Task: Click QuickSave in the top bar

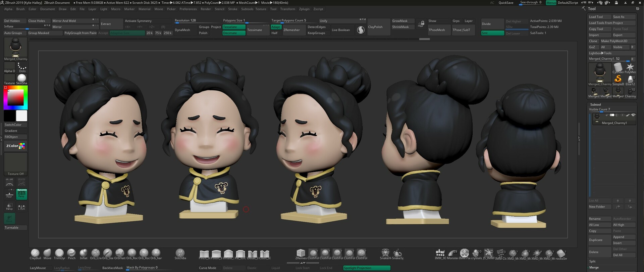Action: point(506,3)
